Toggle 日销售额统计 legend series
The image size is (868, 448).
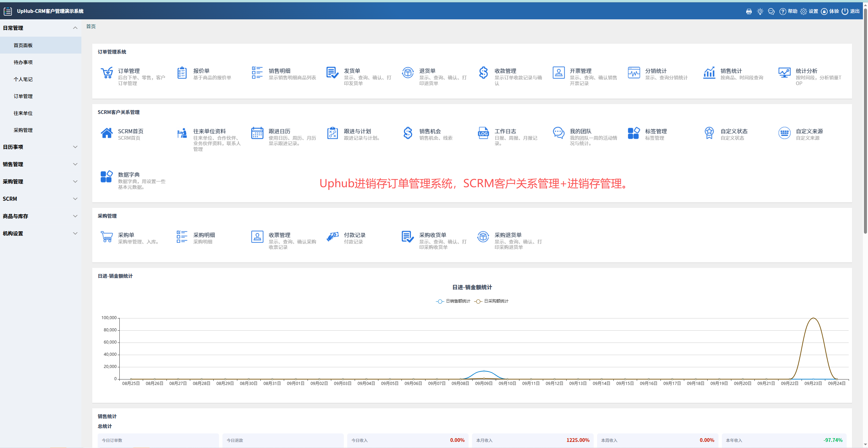tap(453, 301)
